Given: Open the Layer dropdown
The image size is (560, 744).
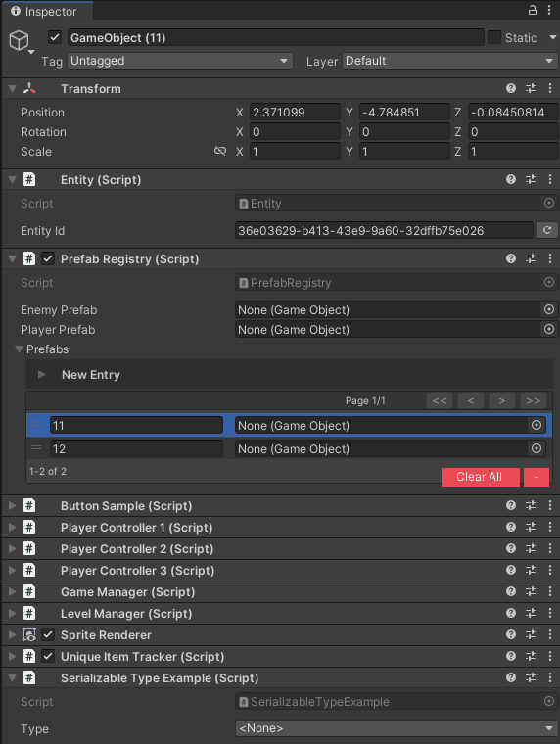Looking at the screenshot, I should 449,61.
